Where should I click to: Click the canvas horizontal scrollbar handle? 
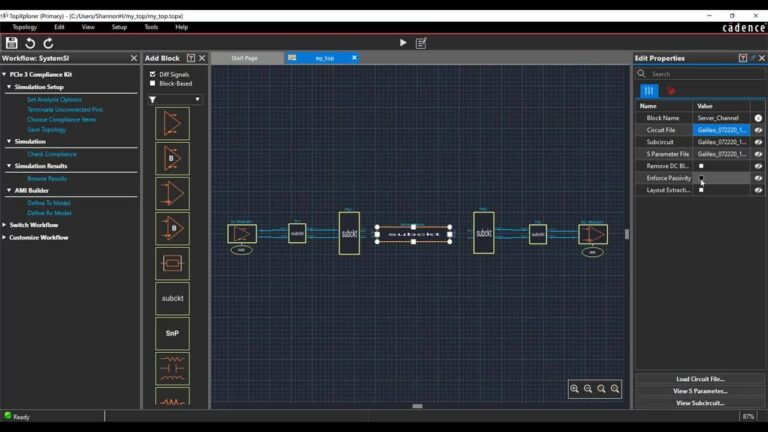click(417, 406)
